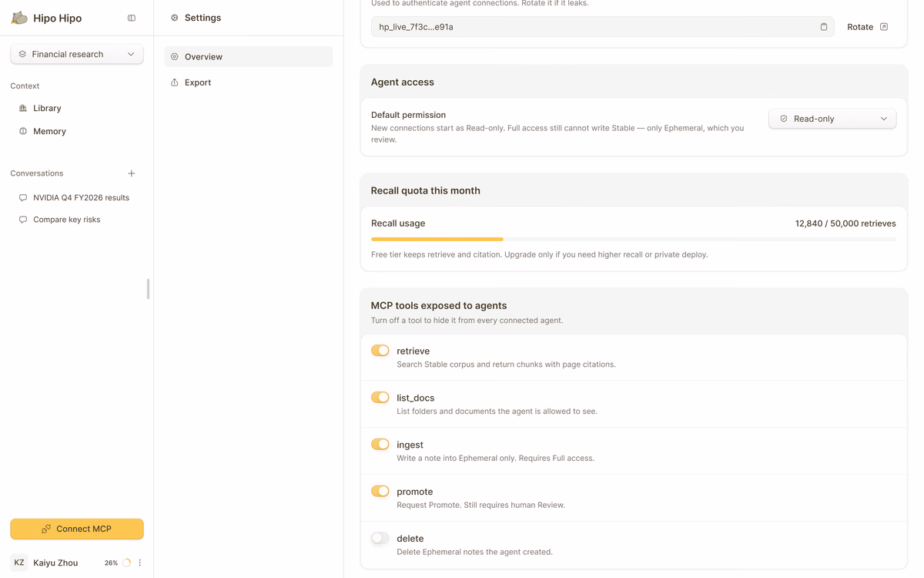Select the Export settings tab

pos(249,82)
